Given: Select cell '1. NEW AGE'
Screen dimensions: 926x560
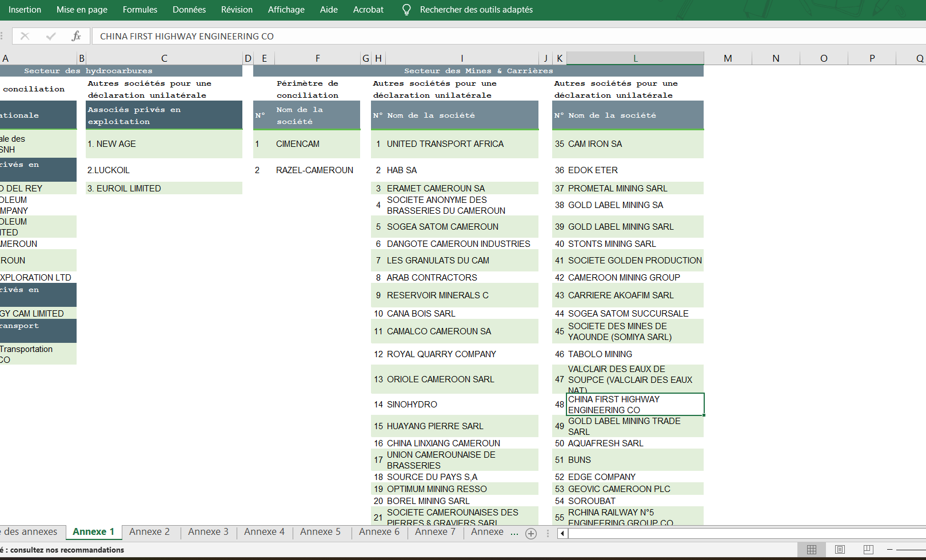Looking at the screenshot, I should tap(164, 144).
